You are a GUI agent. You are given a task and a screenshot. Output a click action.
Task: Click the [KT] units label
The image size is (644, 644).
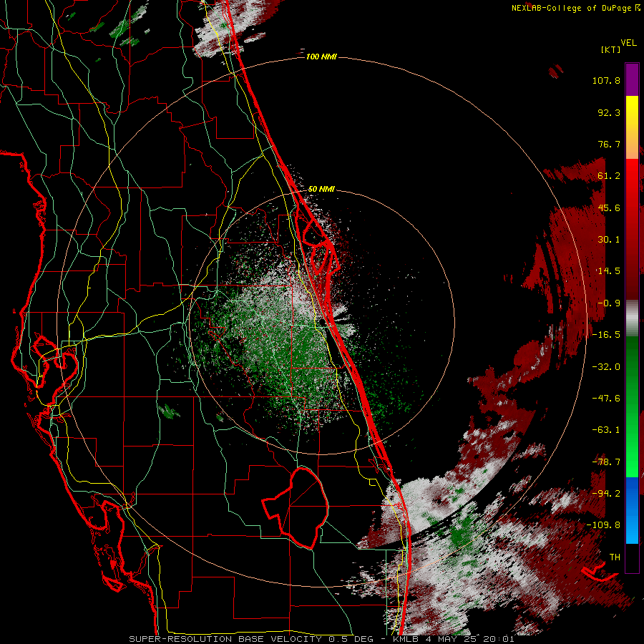(610, 49)
